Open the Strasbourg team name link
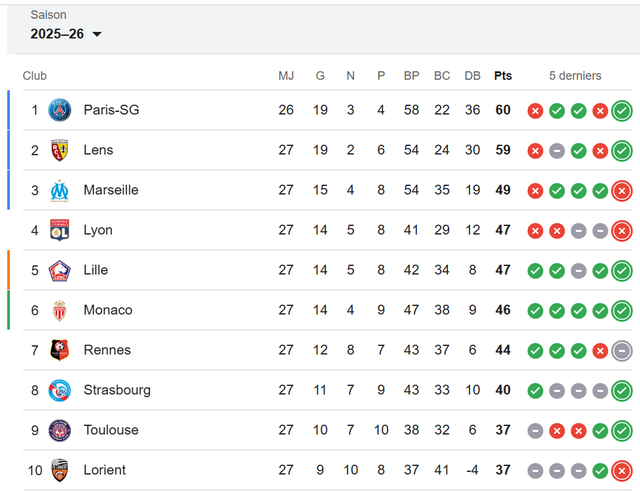The image size is (640, 492). pos(117,390)
